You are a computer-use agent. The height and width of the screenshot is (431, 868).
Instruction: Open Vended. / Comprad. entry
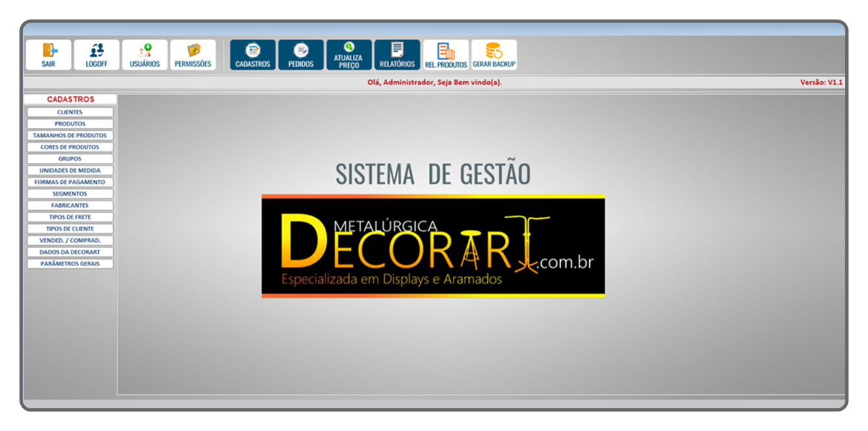pyautogui.click(x=70, y=241)
